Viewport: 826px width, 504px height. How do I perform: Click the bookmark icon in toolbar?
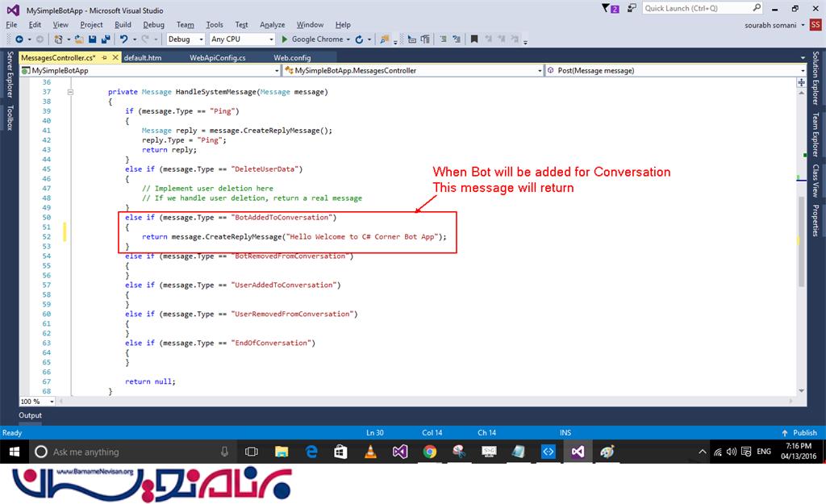coord(474,39)
